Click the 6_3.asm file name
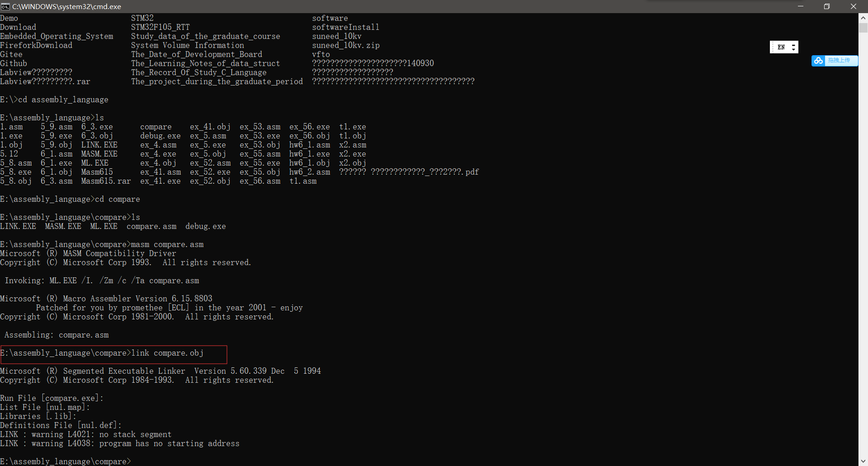Screen dimensions: 868x466 (57, 181)
